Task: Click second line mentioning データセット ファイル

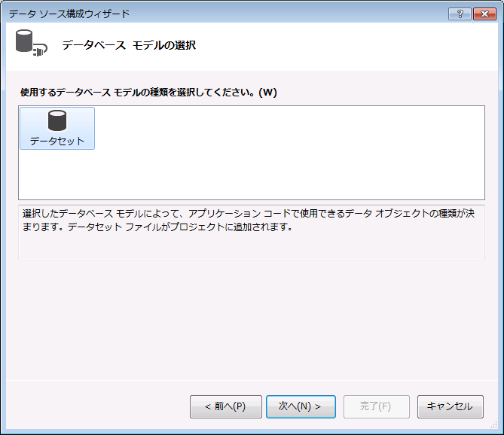Action: [x=157, y=227]
